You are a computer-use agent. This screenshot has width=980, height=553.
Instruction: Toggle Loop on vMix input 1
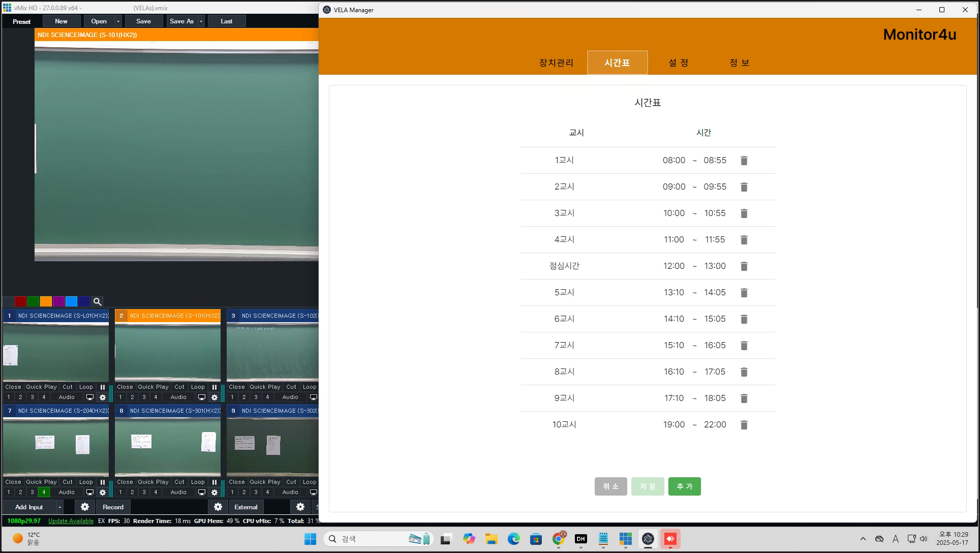pyautogui.click(x=86, y=387)
